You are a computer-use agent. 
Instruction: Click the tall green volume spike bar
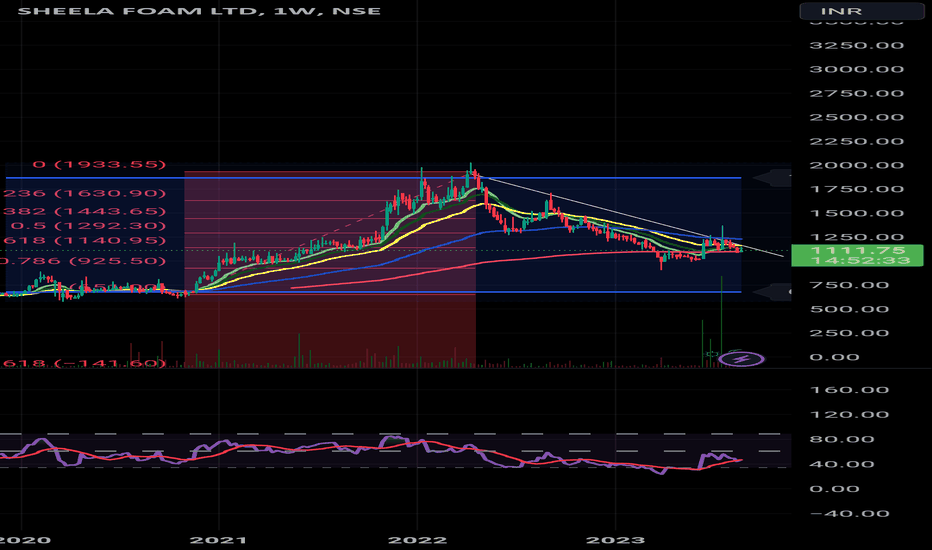pos(722,320)
